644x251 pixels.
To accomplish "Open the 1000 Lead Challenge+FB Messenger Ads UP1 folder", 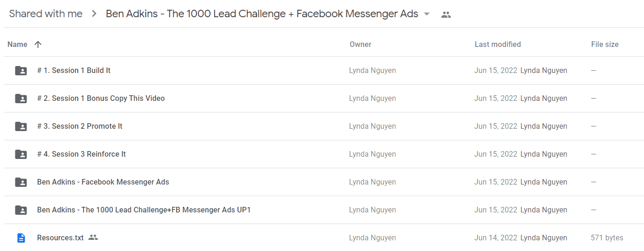I will pos(144,210).
